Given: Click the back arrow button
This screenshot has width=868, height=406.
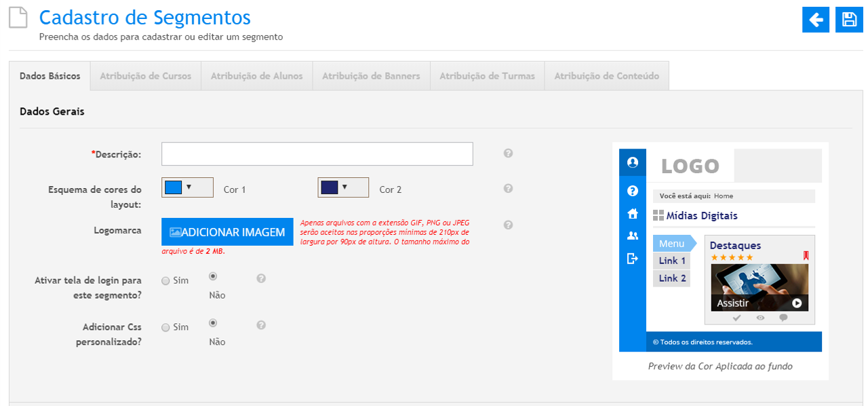Looking at the screenshot, I should coord(816,20).
